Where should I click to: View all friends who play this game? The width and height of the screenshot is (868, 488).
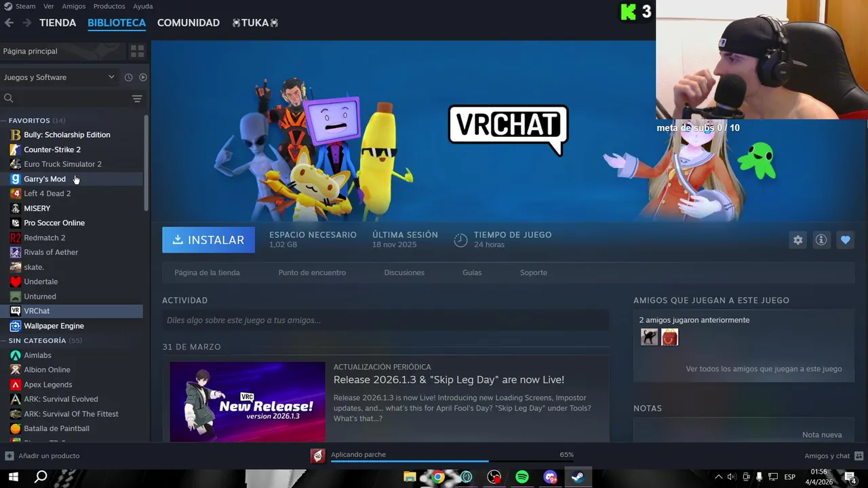764,369
